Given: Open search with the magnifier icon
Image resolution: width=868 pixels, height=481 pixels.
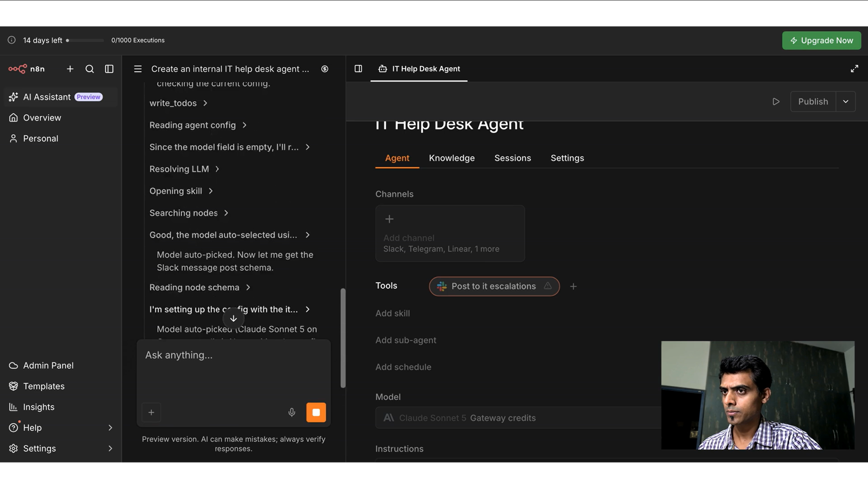Looking at the screenshot, I should click(90, 69).
